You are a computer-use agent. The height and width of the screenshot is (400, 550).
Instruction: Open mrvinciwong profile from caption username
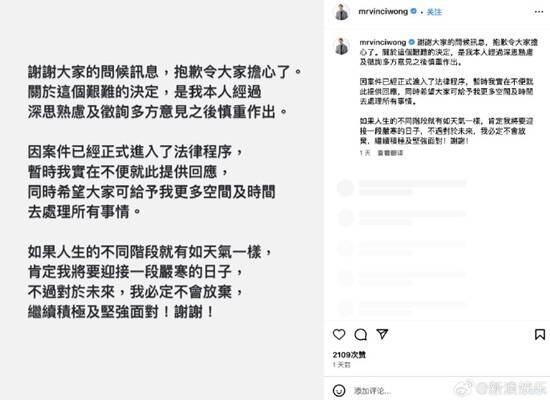(x=383, y=42)
